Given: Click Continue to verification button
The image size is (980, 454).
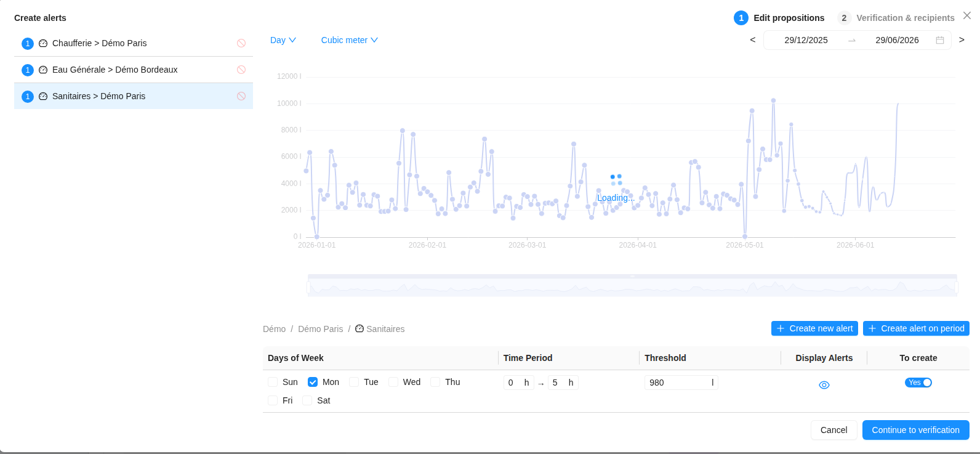Looking at the screenshot, I should pos(916,430).
